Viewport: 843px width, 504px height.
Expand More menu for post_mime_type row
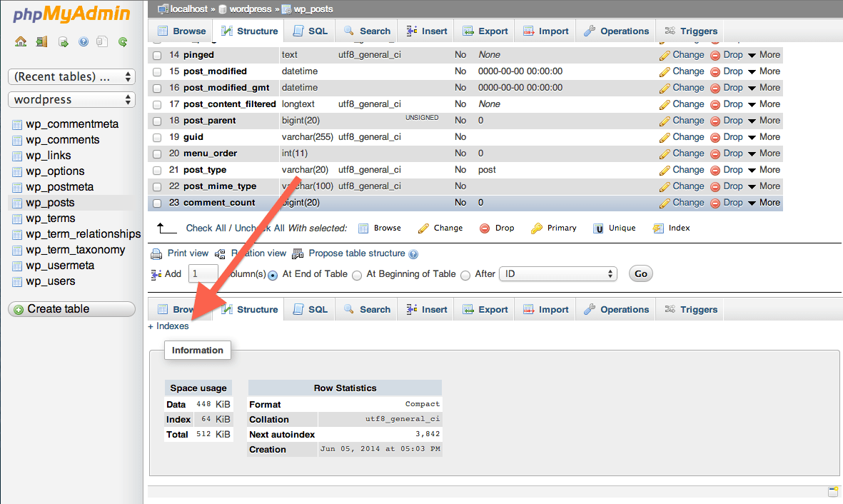[764, 186]
